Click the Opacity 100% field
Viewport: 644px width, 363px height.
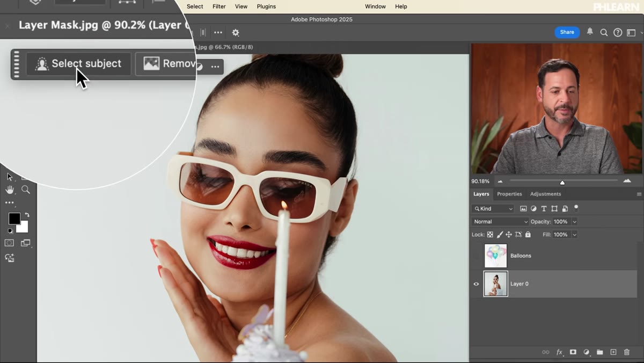coord(561,222)
